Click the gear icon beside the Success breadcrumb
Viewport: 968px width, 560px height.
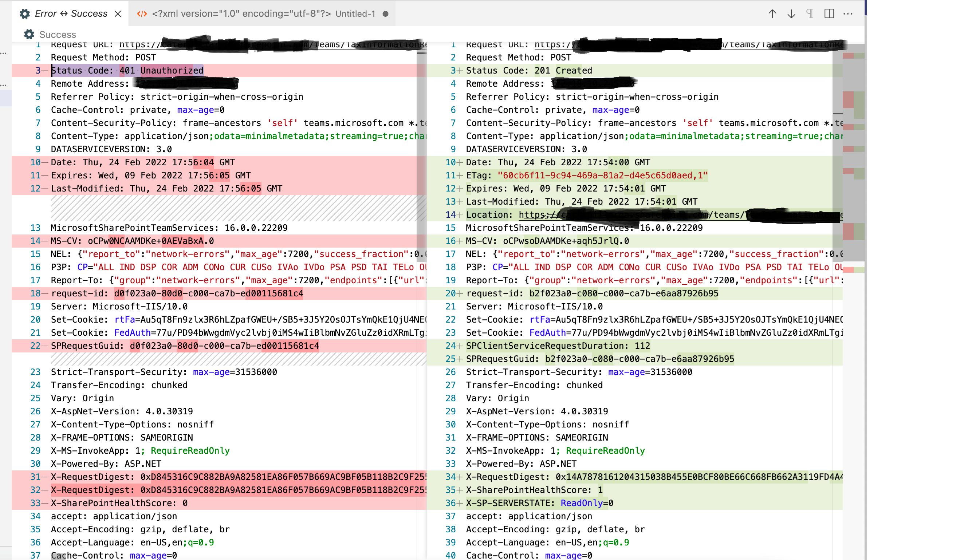tap(29, 35)
